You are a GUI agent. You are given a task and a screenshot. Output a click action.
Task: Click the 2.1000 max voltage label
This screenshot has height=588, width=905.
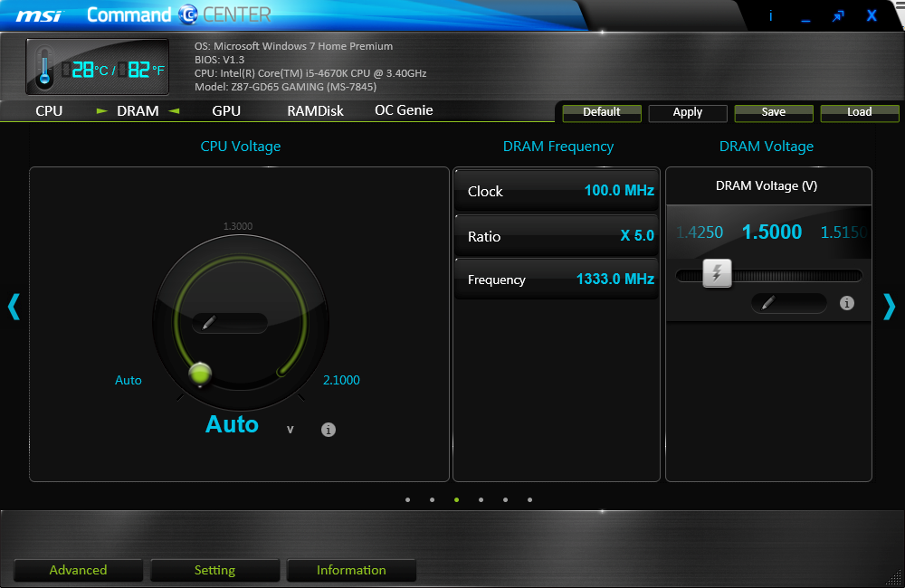click(x=341, y=380)
